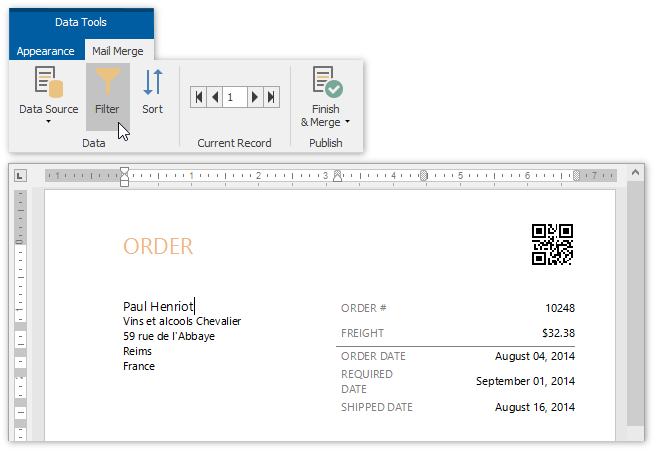Expand the Data Source dropdown arrow
657x453 pixels.
48,123
